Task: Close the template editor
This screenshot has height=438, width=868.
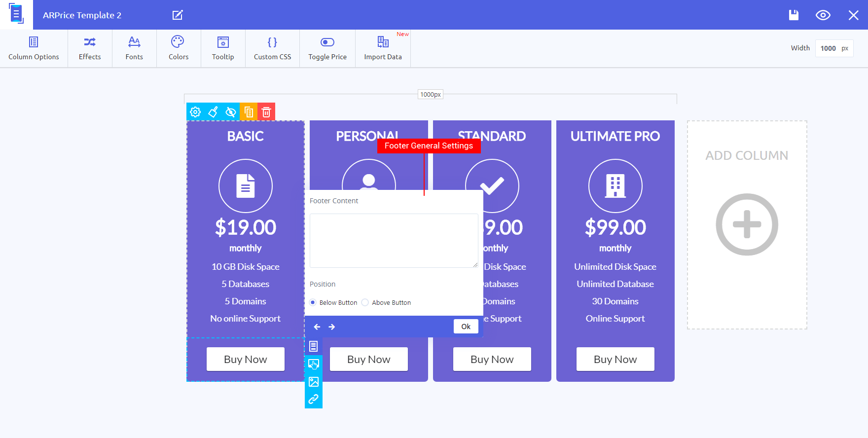Action: click(854, 15)
